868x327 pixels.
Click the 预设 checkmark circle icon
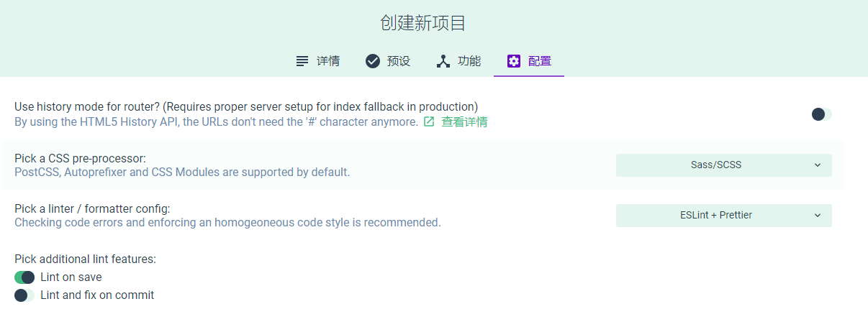click(373, 61)
